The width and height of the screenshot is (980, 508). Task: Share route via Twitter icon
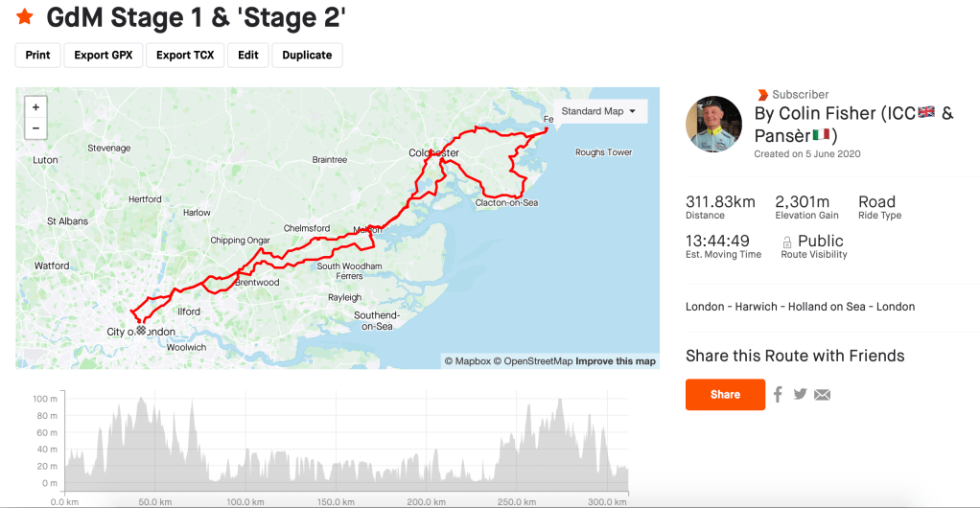click(x=800, y=394)
